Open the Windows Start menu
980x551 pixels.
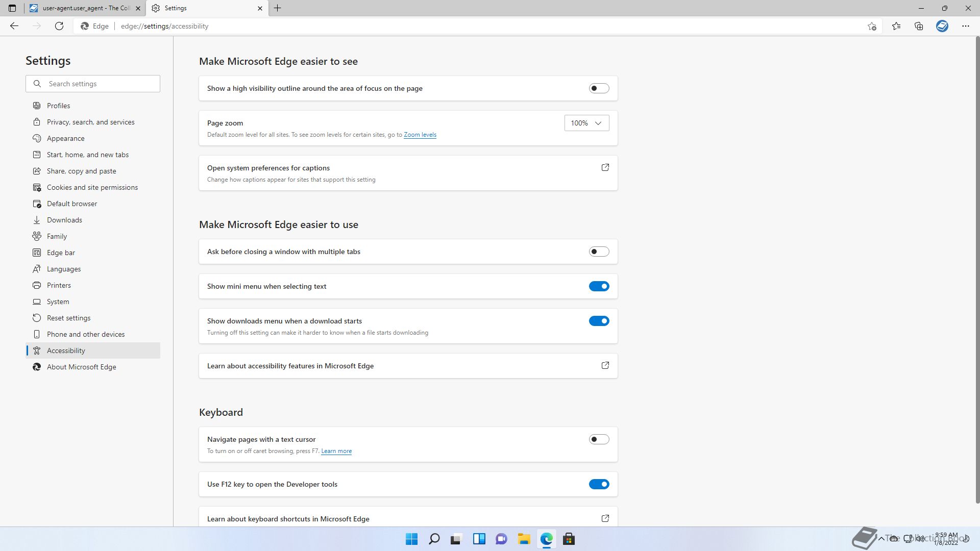(x=411, y=539)
